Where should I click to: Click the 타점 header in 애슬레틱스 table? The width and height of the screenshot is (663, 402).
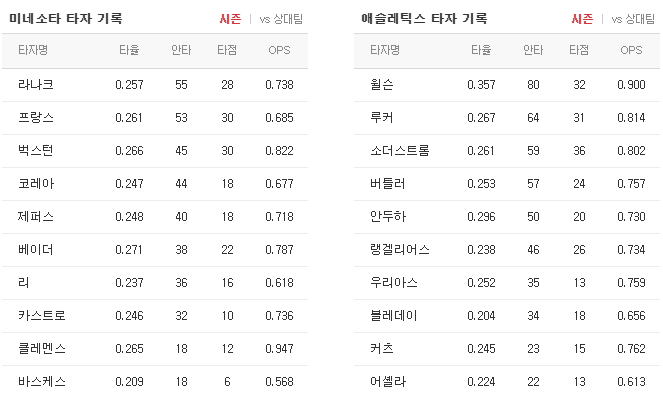point(579,50)
